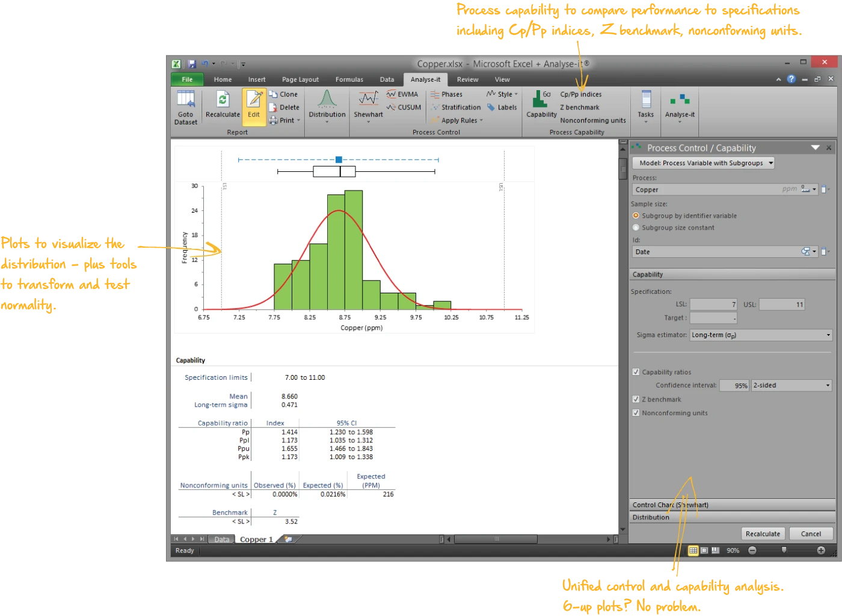This screenshot has width=842, height=616.
Task: Switch to the Data sheet tab
Action: [221, 538]
